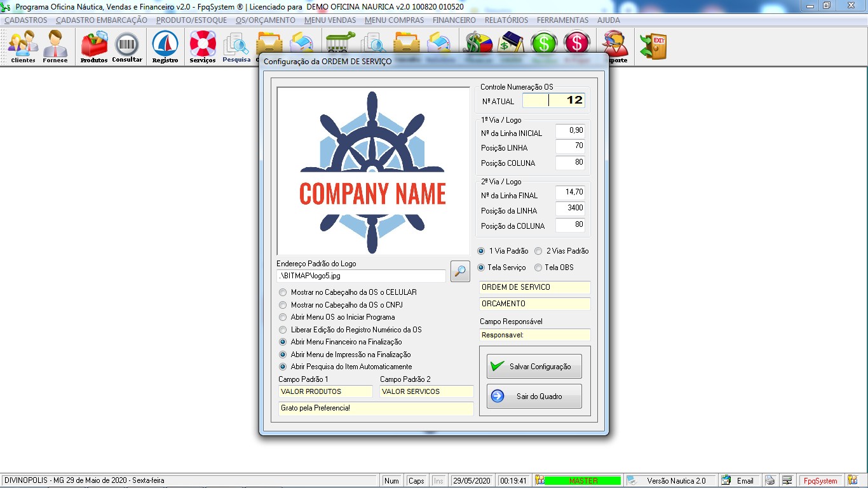Click the books with money toolbar icon
Image resolution: width=868 pixels, height=488 pixels.
click(x=511, y=44)
